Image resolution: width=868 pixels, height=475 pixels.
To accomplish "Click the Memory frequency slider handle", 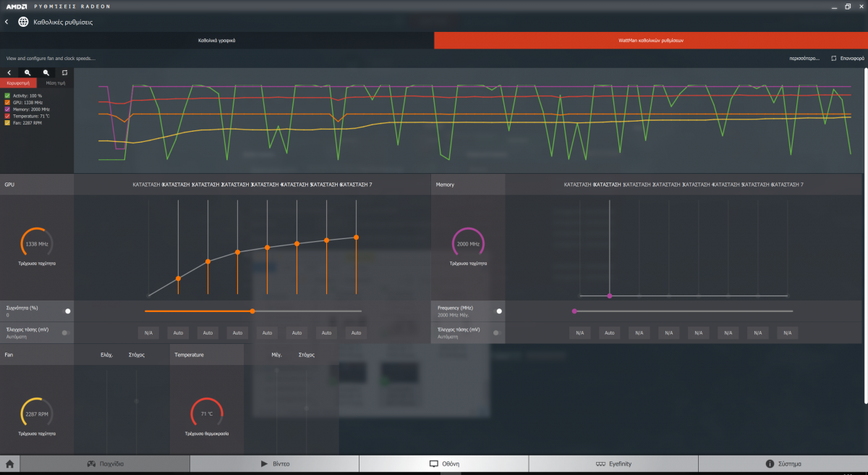I will 574,311.
